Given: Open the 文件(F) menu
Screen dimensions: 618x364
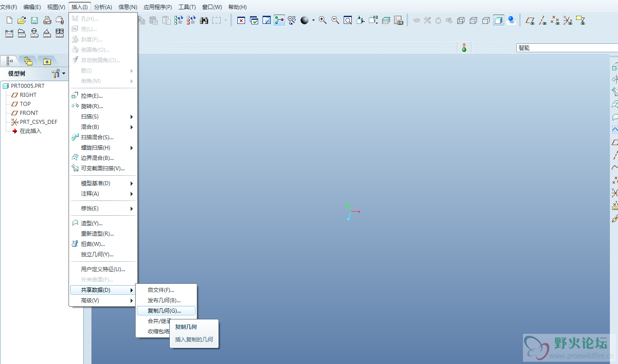Looking at the screenshot, I should 9,7.
